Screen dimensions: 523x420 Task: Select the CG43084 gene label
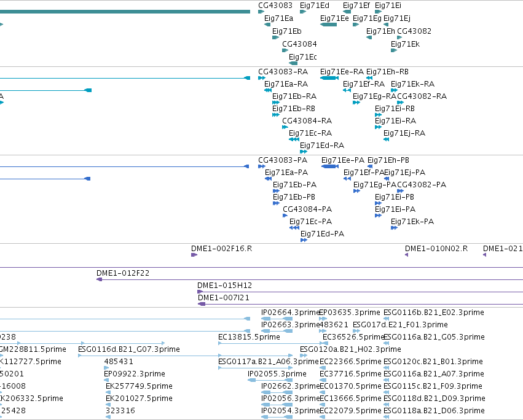click(x=299, y=44)
